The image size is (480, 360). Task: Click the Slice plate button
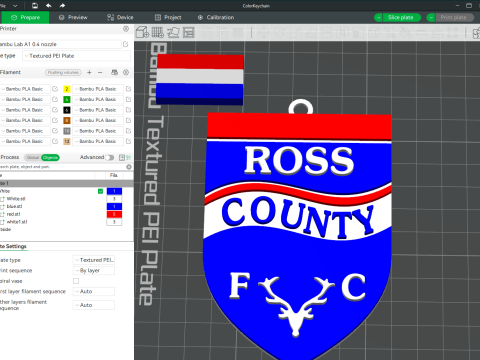coord(401,17)
